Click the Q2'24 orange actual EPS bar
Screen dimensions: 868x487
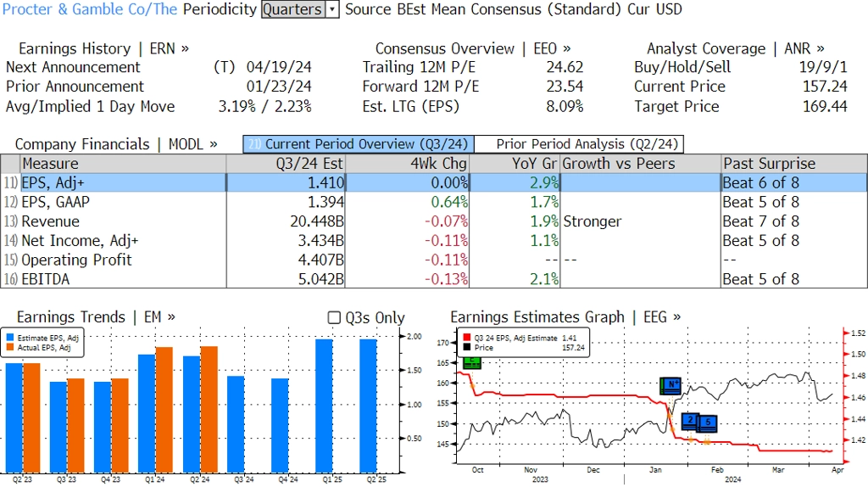coord(209,410)
